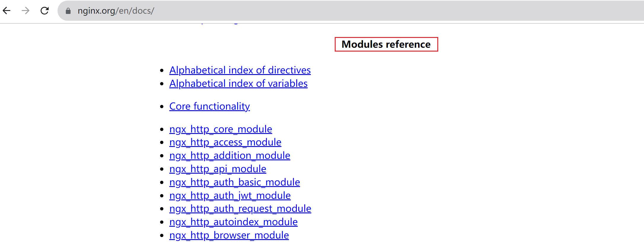Open the ngx_http_core_module link
The image size is (644, 243).
pyautogui.click(x=221, y=129)
